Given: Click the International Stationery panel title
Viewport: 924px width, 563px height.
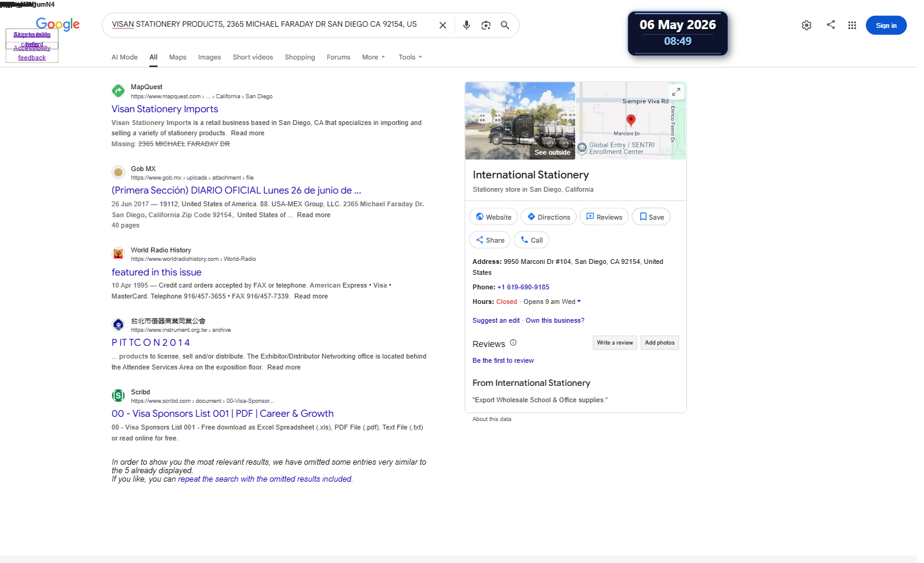Looking at the screenshot, I should (531, 175).
